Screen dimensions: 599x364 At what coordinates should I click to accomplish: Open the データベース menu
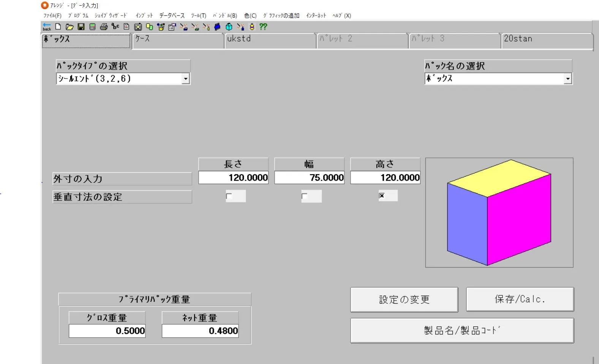(x=172, y=16)
